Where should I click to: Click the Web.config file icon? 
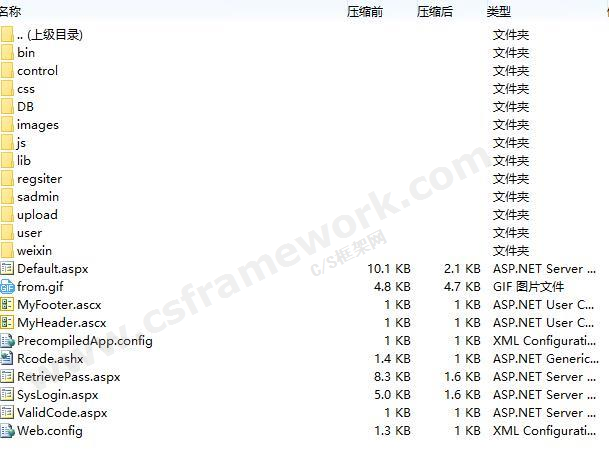point(7,430)
